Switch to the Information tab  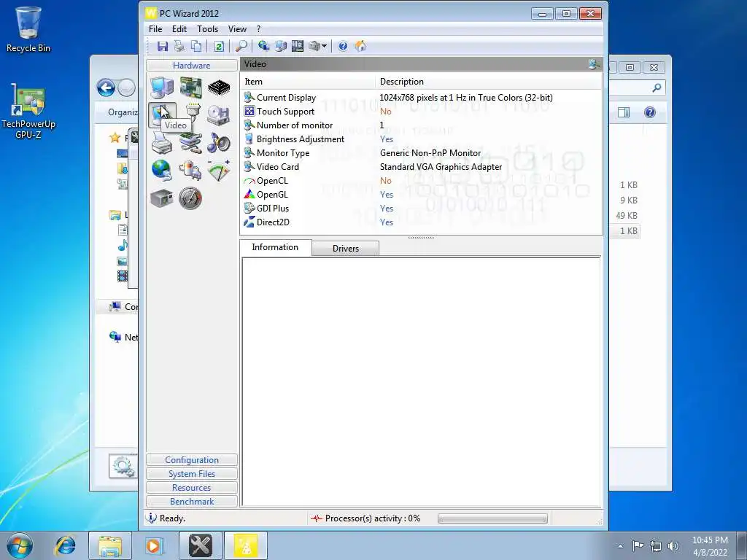point(275,247)
